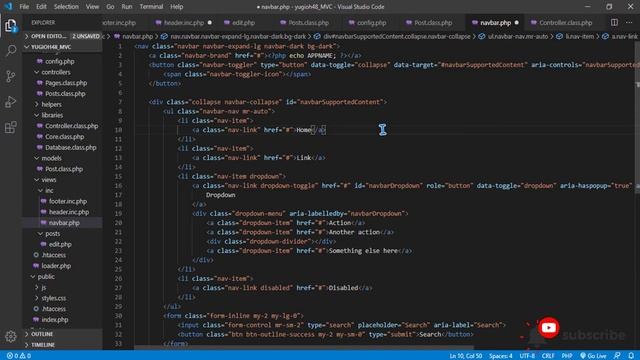Screen dimensions: 640x360
Task: Open the Terminal menu
Action: [151, 7]
